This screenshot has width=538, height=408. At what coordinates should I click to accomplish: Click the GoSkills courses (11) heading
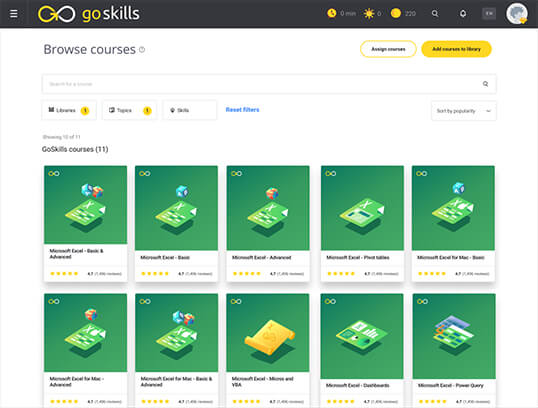[x=75, y=149]
